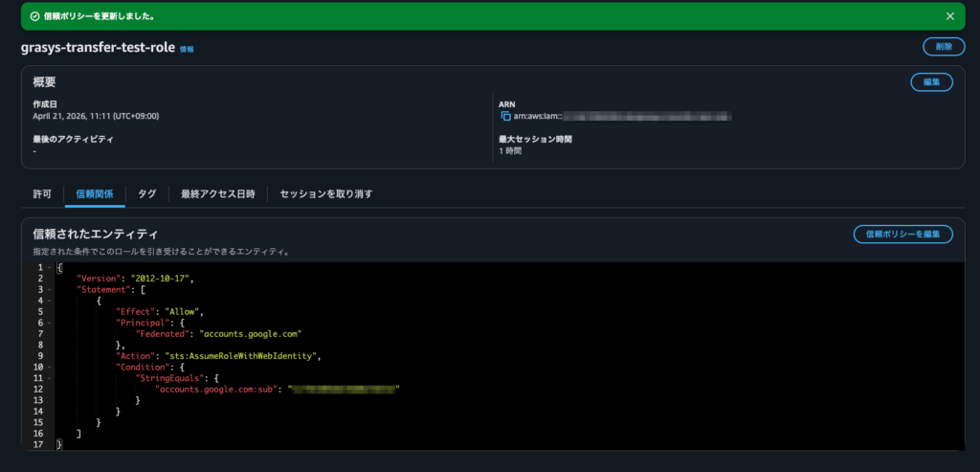This screenshot has height=472, width=980.
Task: Open the 最終アクセス日時 tab
Action: (217, 193)
